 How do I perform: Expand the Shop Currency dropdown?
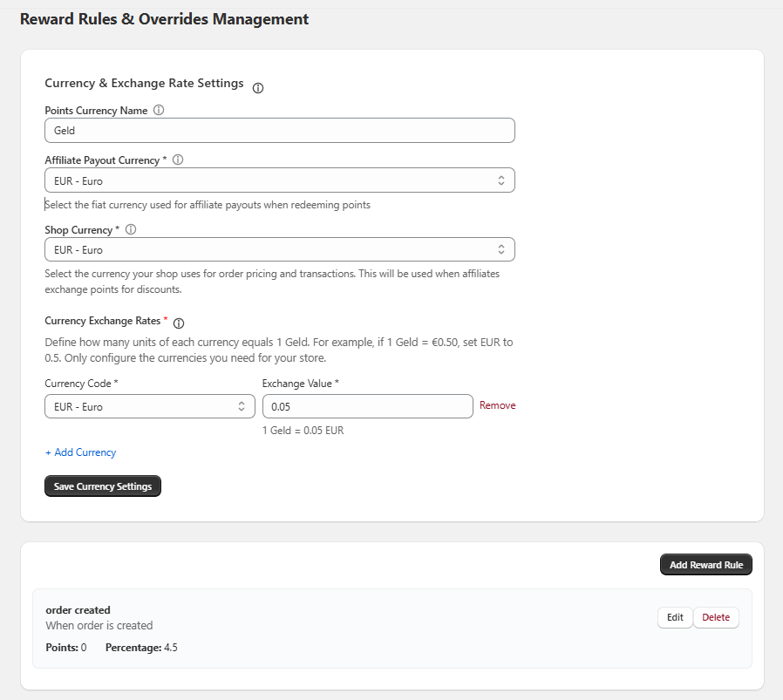tap(279, 250)
